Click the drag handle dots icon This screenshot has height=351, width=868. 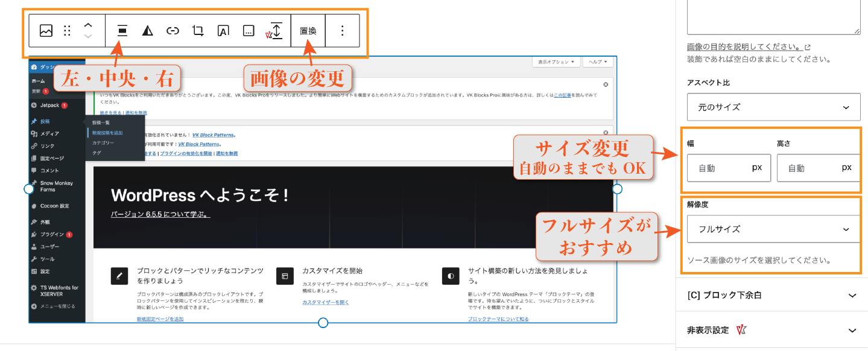coord(68,31)
